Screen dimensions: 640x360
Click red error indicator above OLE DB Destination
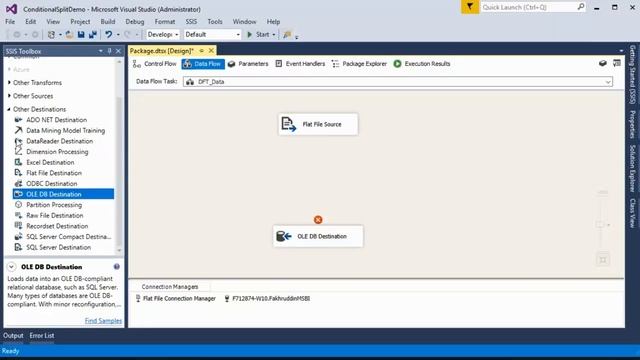[x=318, y=220]
